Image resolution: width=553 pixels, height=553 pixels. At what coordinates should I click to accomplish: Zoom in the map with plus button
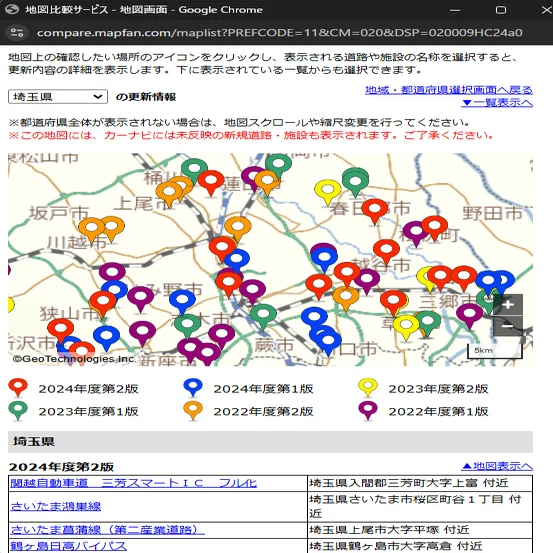(x=508, y=305)
